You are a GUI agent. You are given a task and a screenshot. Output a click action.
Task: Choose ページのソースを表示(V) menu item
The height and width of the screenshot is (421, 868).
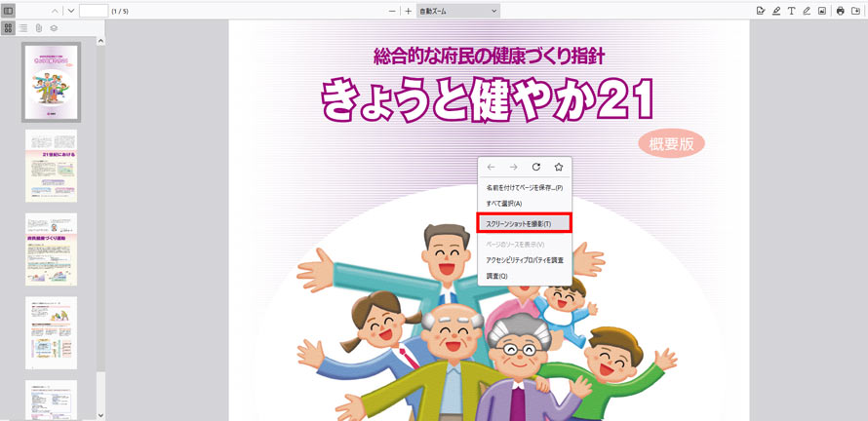point(525,244)
